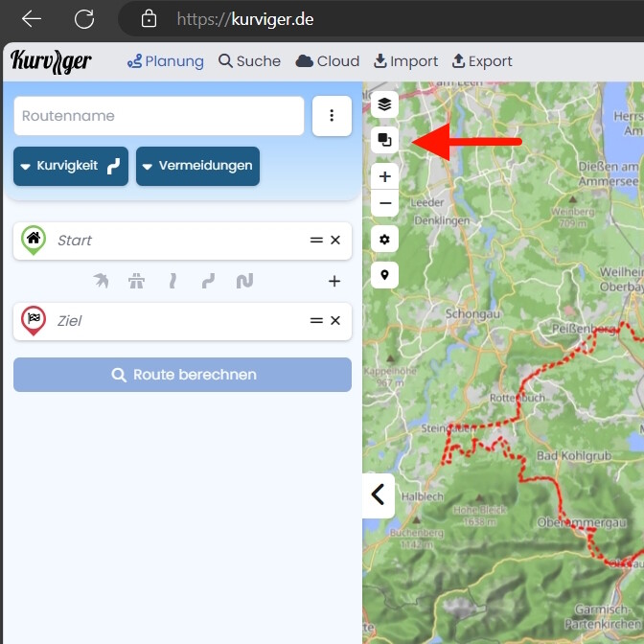Click the overlay icon beside the red arrow
The height and width of the screenshot is (644, 644).
tap(384, 140)
